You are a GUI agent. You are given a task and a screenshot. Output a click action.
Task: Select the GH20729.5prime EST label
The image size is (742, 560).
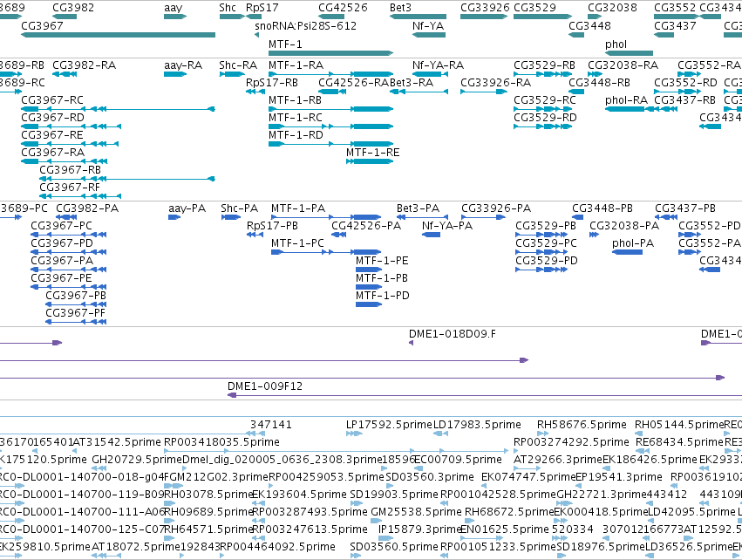pos(137,459)
